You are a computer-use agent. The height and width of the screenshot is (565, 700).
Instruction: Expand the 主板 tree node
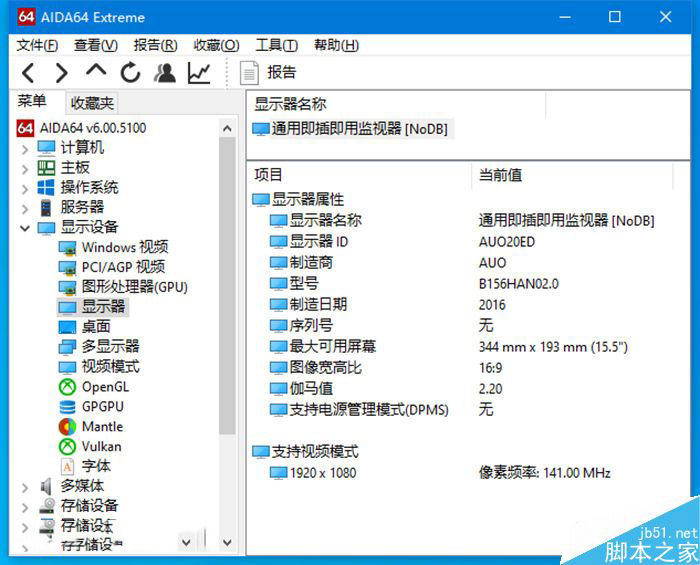[25, 169]
